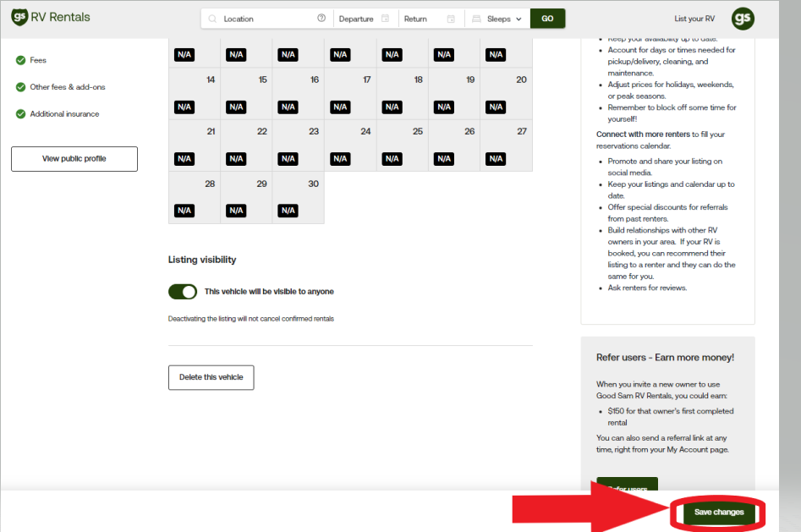This screenshot has width=801, height=532.
Task: Open the GS profile avatar
Action: point(743,19)
